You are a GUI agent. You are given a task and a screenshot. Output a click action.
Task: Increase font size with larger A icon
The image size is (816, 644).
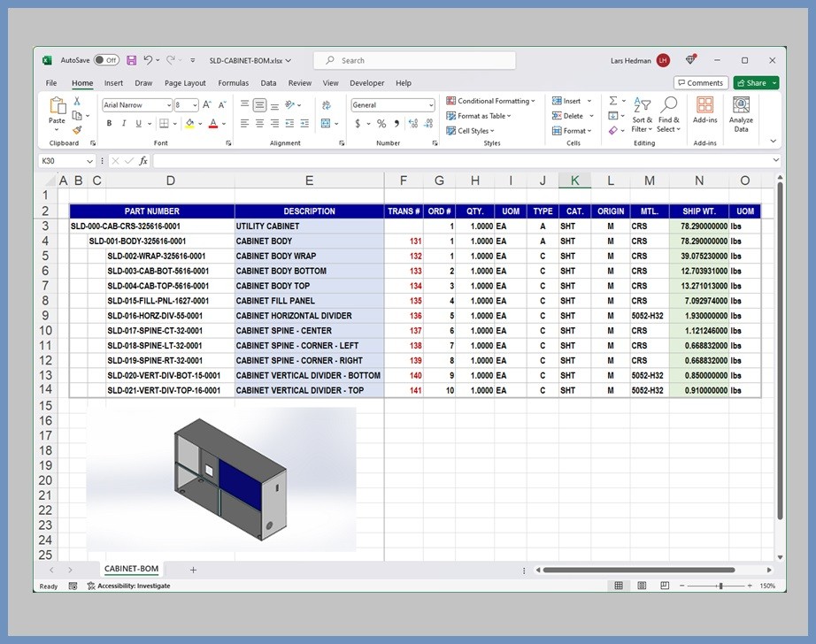[x=206, y=105]
